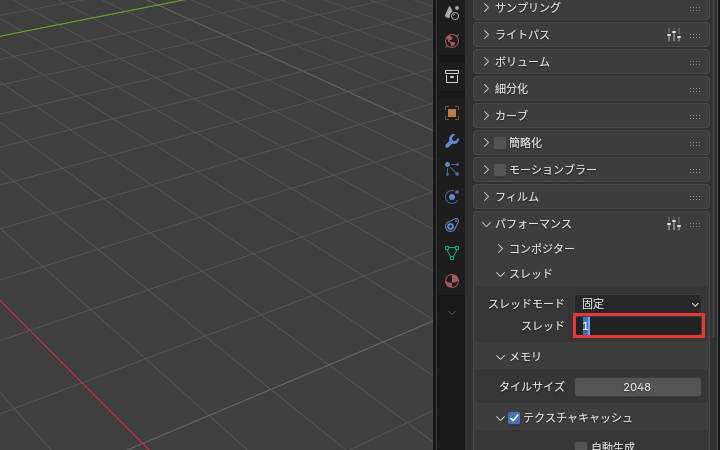Open the Particles properties tab icon
This screenshot has width=720, height=450.
click(x=452, y=169)
